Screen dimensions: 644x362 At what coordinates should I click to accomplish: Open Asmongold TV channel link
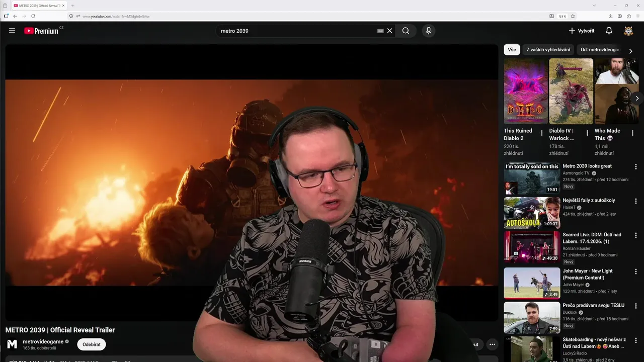(576, 173)
